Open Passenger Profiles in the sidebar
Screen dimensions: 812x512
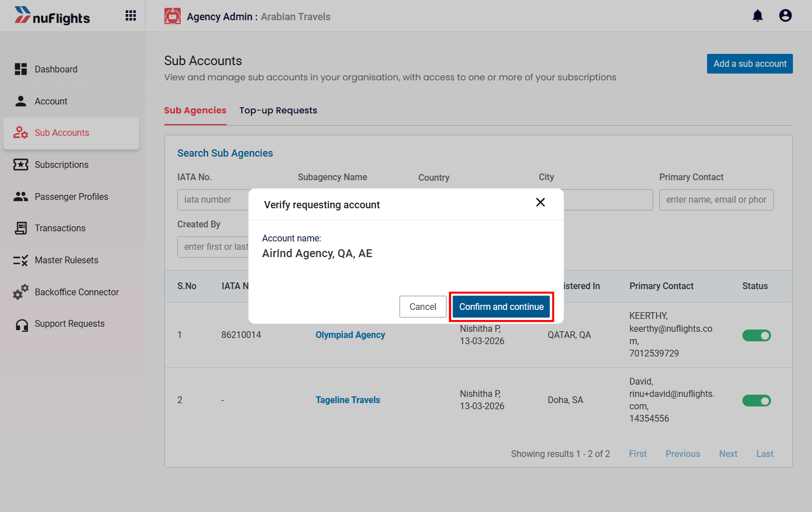[x=71, y=196]
